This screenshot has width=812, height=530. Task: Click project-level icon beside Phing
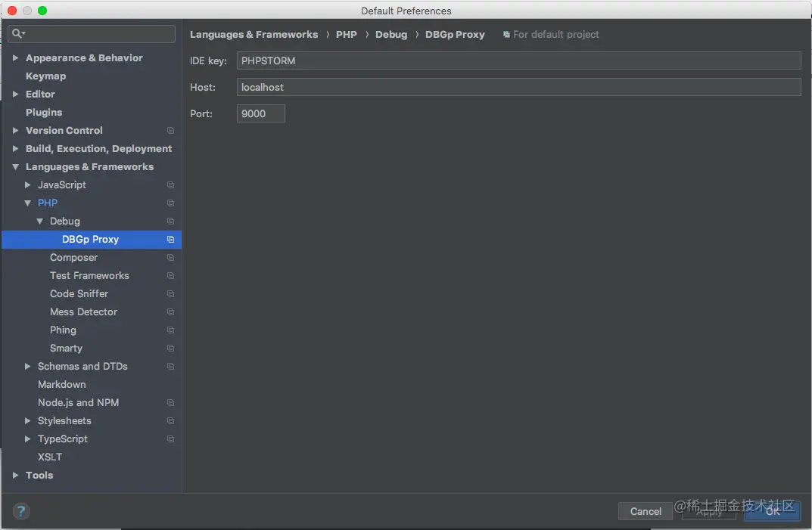click(x=170, y=330)
